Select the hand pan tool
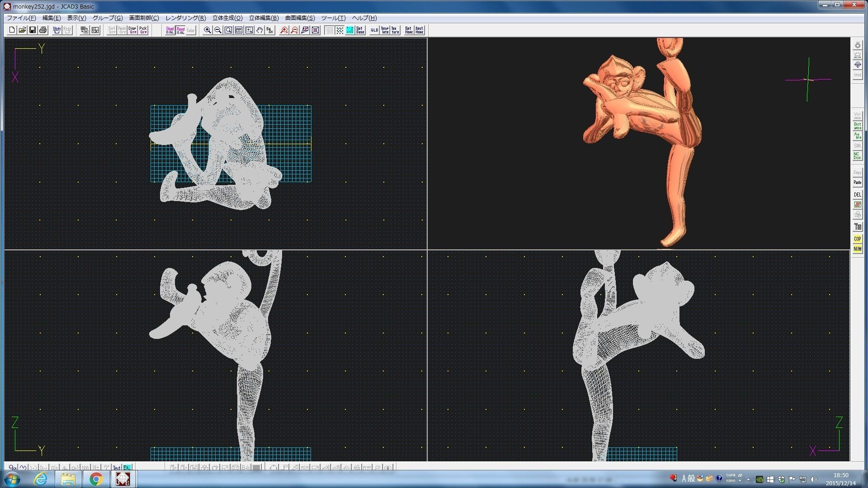 (x=259, y=30)
